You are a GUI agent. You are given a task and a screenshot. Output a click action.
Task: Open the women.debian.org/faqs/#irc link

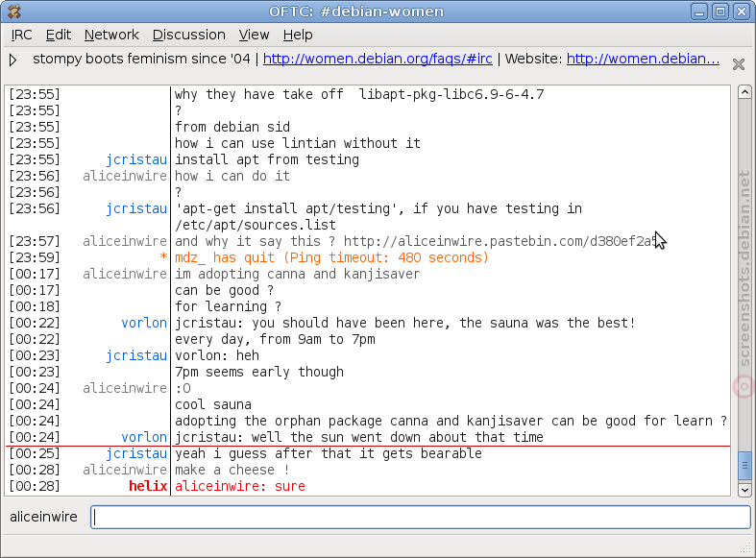click(x=378, y=59)
